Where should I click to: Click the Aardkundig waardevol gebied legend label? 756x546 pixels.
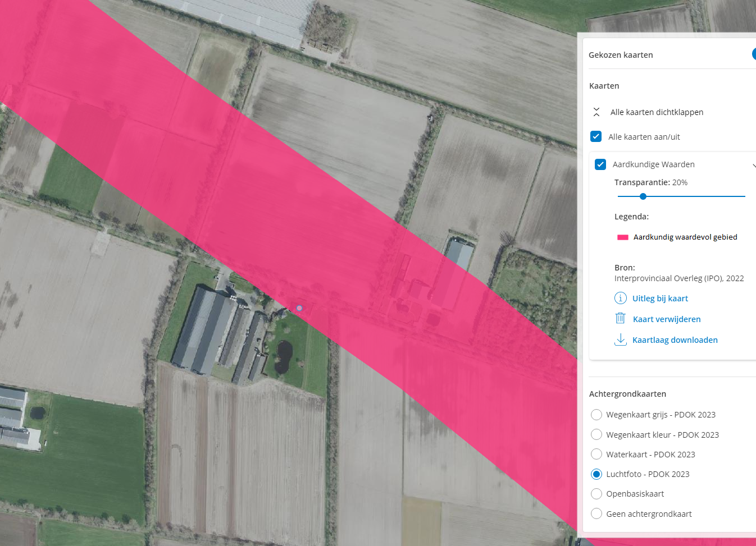click(x=685, y=237)
